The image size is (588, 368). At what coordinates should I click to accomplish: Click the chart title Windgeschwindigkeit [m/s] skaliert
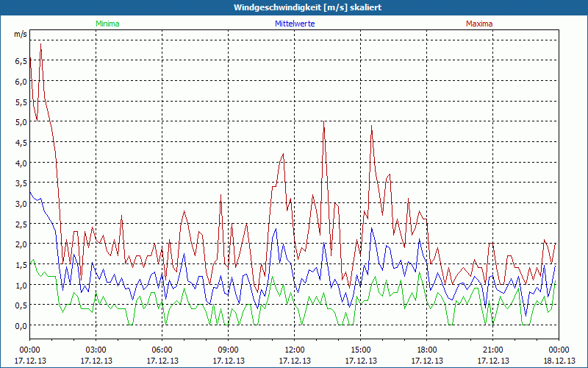(x=307, y=7)
